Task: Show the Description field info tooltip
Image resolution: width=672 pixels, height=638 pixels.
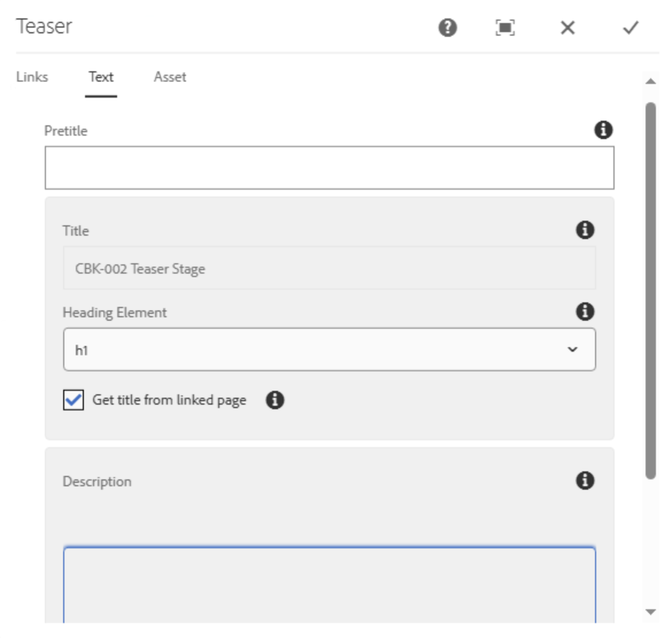Action: (585, 481)
